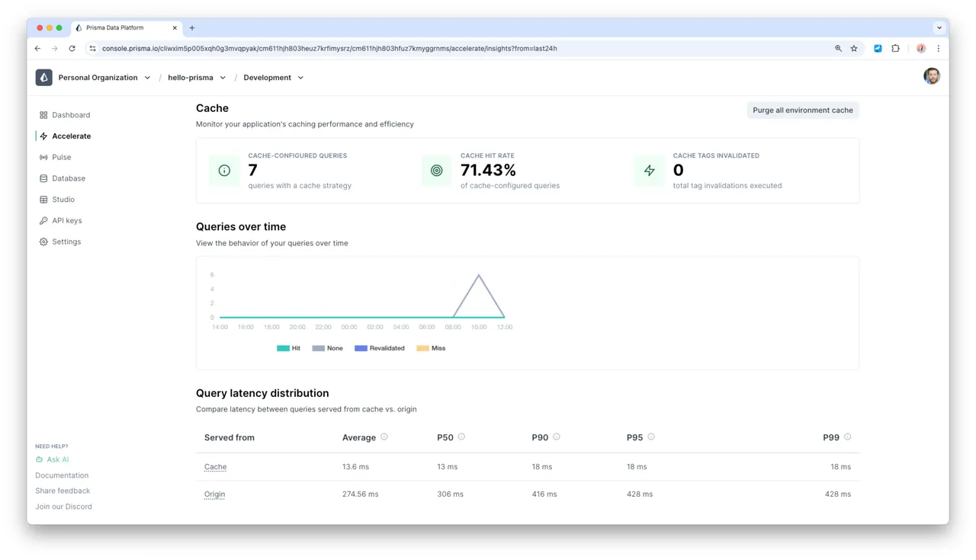Toggle Hit series in chart legend

pyautogui.click(x=289, y=348)
